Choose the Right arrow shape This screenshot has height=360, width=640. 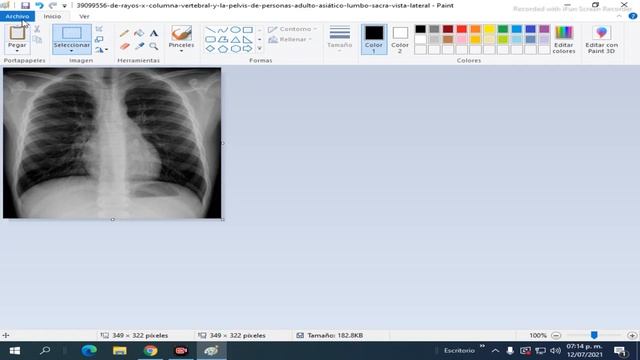tap(248, 49)
